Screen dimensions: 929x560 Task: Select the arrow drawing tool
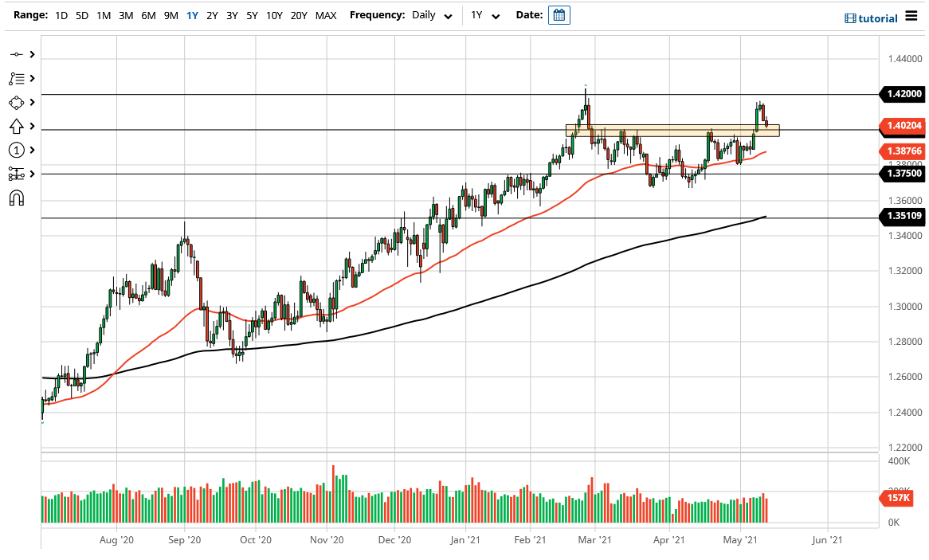[16, 126]
